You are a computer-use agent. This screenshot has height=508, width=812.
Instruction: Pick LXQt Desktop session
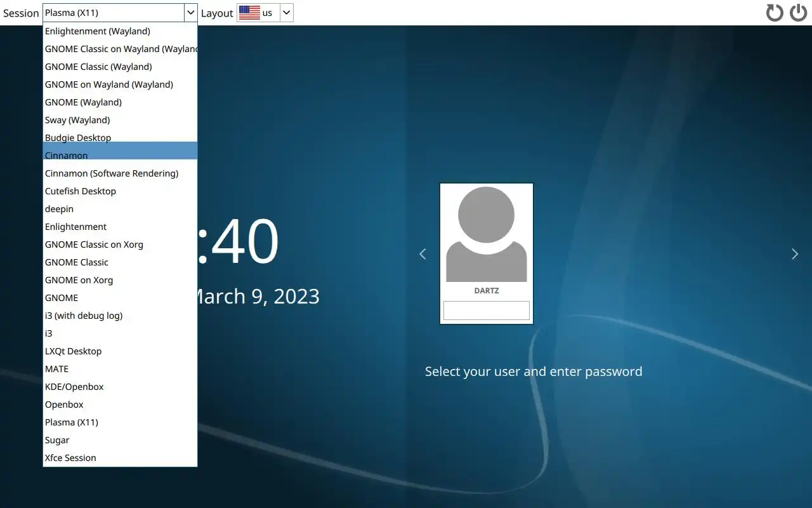pos(120,351)
